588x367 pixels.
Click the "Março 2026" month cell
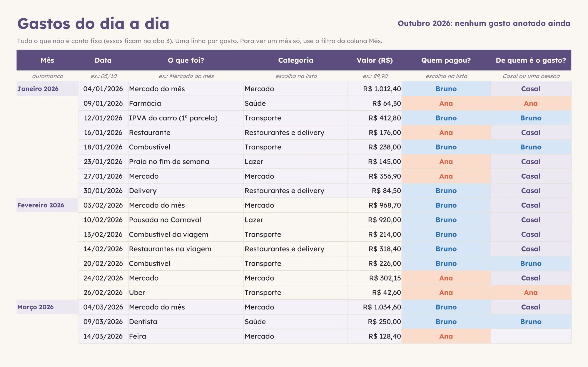[x=47, y=307]
